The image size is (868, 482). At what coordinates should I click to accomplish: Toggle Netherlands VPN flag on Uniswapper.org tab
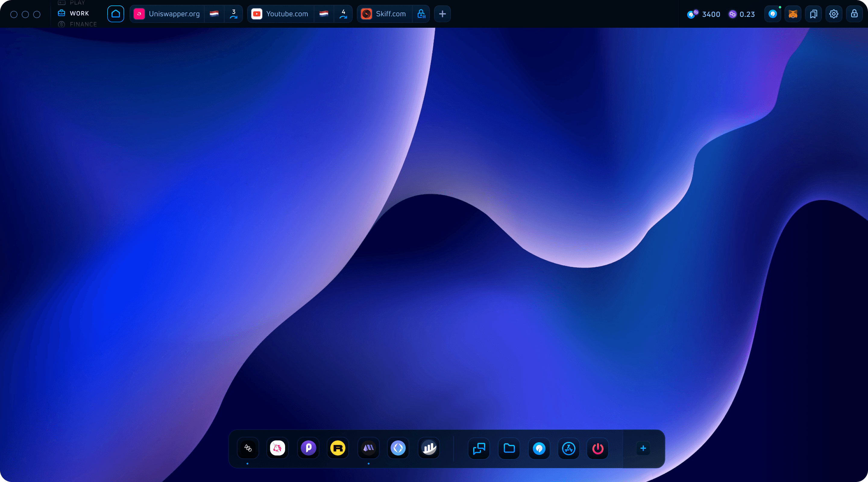[x=214, y=14]
